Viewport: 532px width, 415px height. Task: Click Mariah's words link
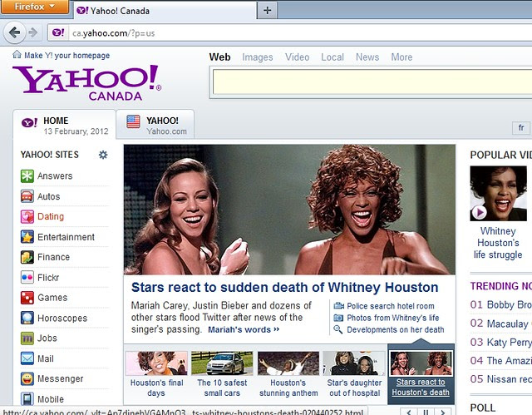pyautogui.click(x=244, y=329)
